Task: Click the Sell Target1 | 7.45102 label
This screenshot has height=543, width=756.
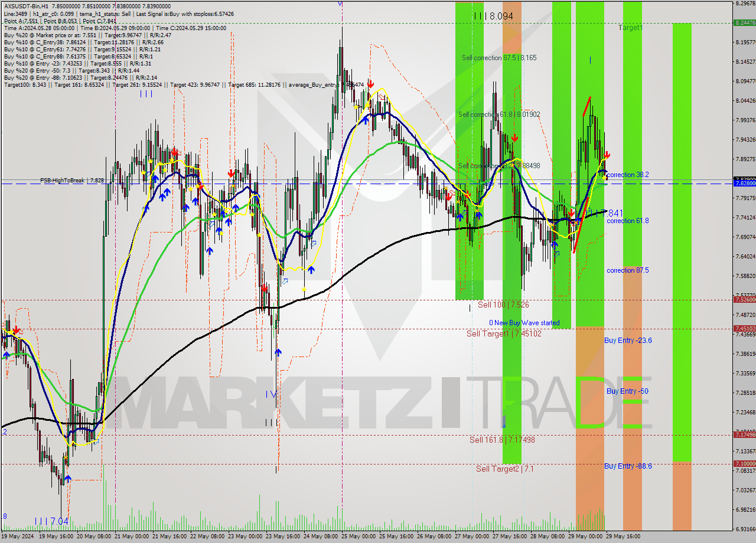Action: pos(504,333)
